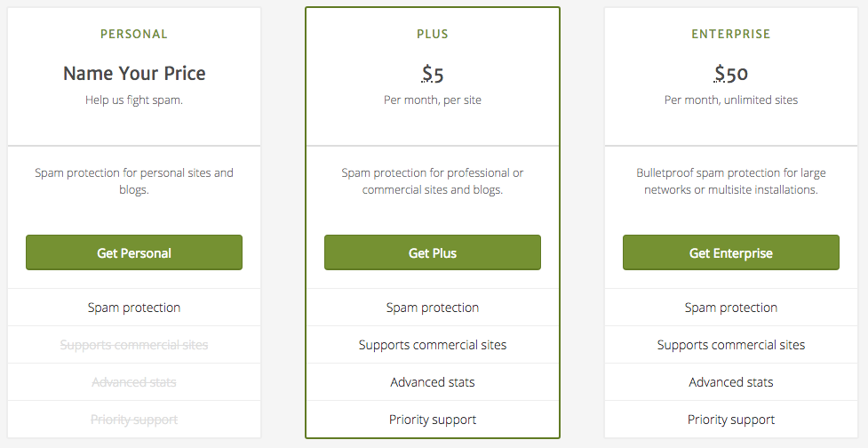Click Priority support in Enterprise plan
This screenshot has width=868, height=448.
click(x=731, y=420)
